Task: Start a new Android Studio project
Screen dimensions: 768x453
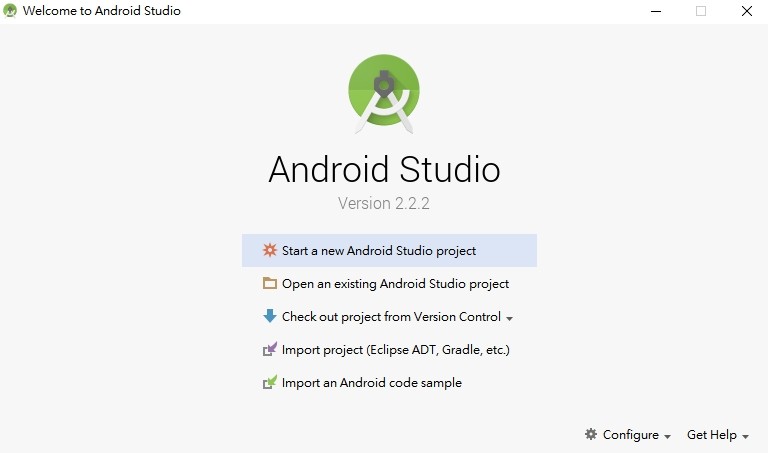Action: coord(389,250)
